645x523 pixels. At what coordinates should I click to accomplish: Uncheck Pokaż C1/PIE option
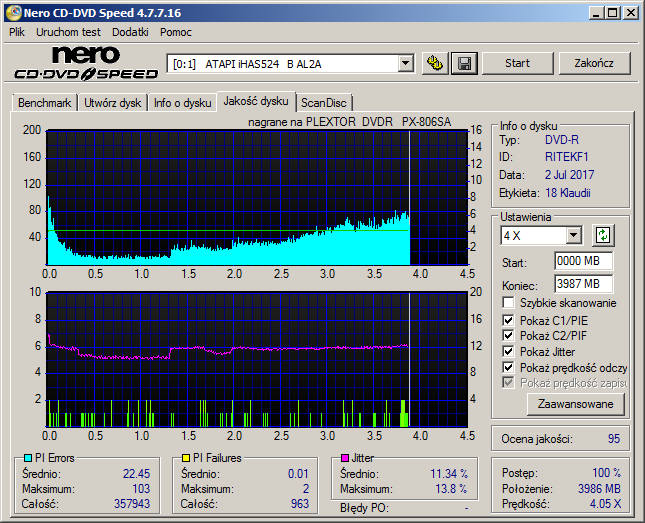[x=508, y=320]
